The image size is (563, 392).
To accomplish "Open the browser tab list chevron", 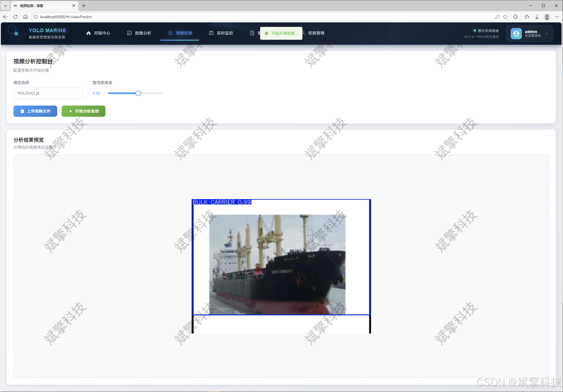I will click(5, 6).
